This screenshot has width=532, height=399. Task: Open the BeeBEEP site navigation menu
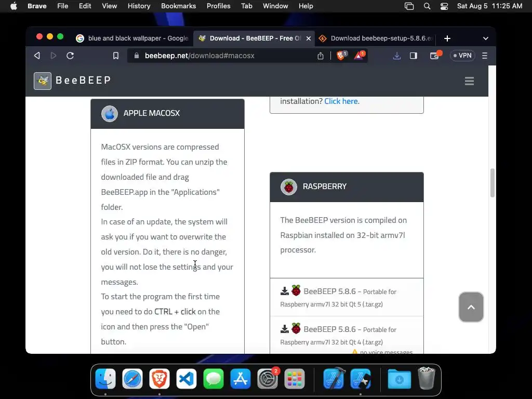[469, 81]
